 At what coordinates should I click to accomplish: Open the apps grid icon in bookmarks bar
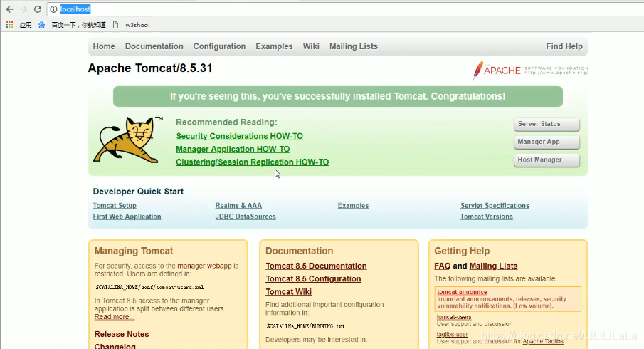coord(9,25)
